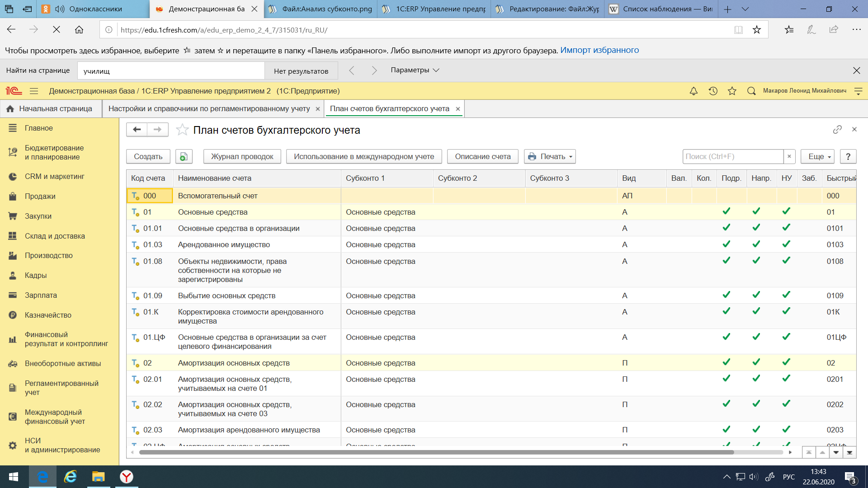The width and height of the screenshot is (868, 488).
Task: Click the Подр. checkmark in row 02
Action: [726, 362]
